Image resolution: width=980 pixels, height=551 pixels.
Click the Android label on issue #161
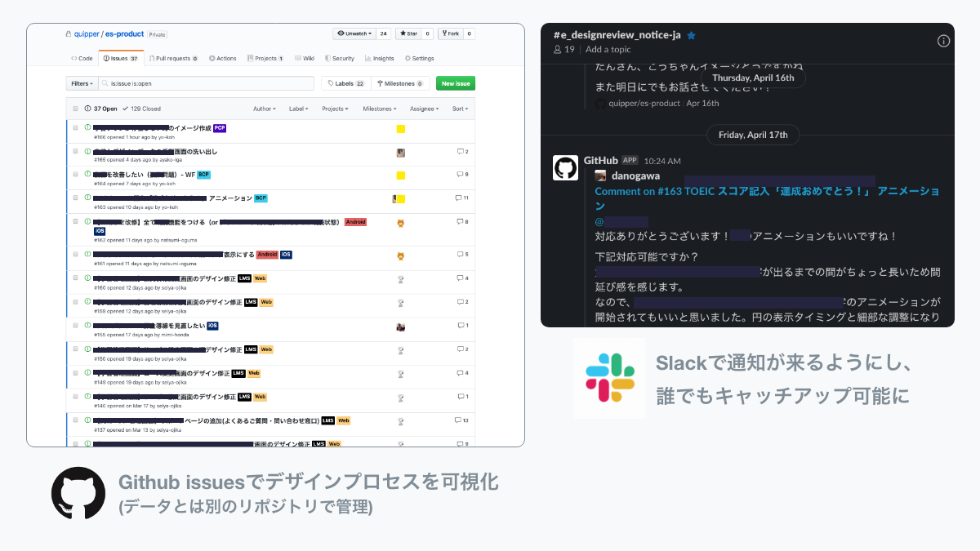click(267, 255)
